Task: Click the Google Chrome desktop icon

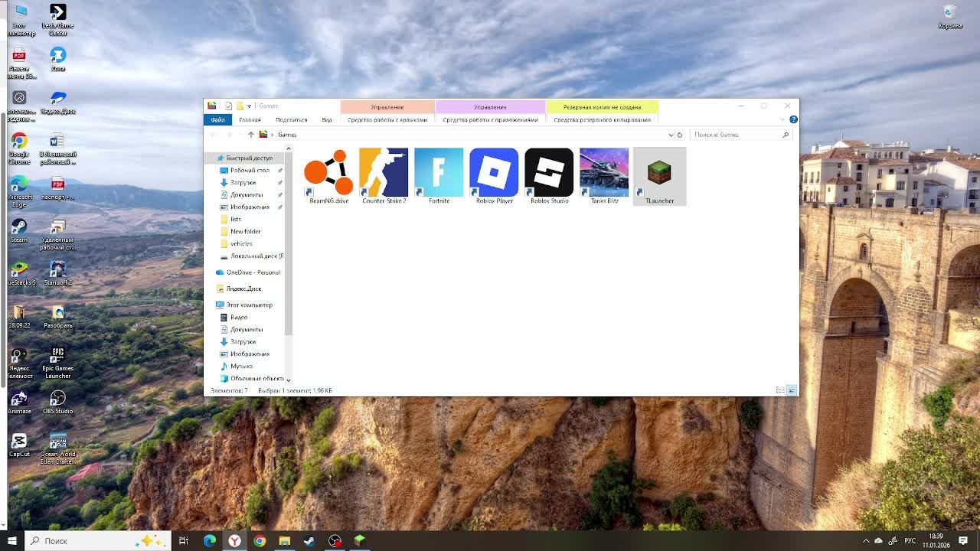Action: [19, 148]
